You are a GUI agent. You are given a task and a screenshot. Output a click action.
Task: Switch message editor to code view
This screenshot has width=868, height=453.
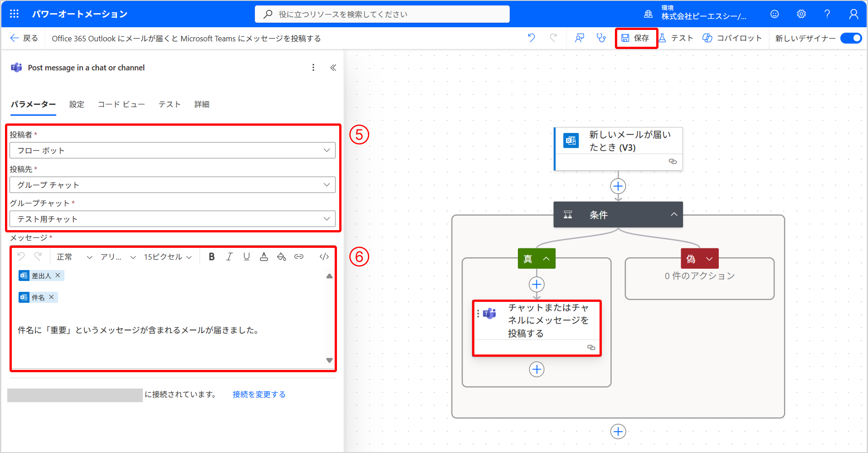click(x=324, y=257)
